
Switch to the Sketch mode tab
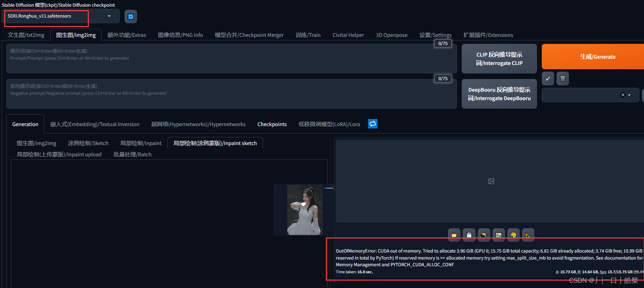88,143
